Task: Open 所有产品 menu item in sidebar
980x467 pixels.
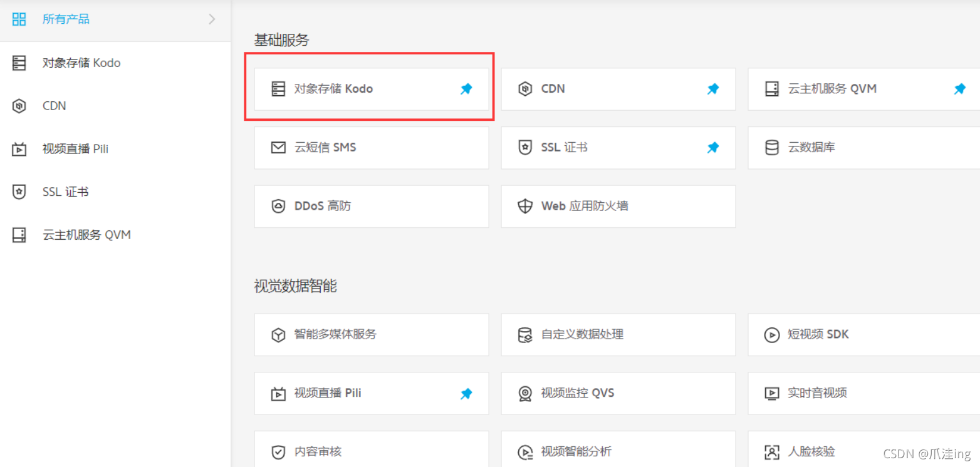Action: [x=115, y=19]
